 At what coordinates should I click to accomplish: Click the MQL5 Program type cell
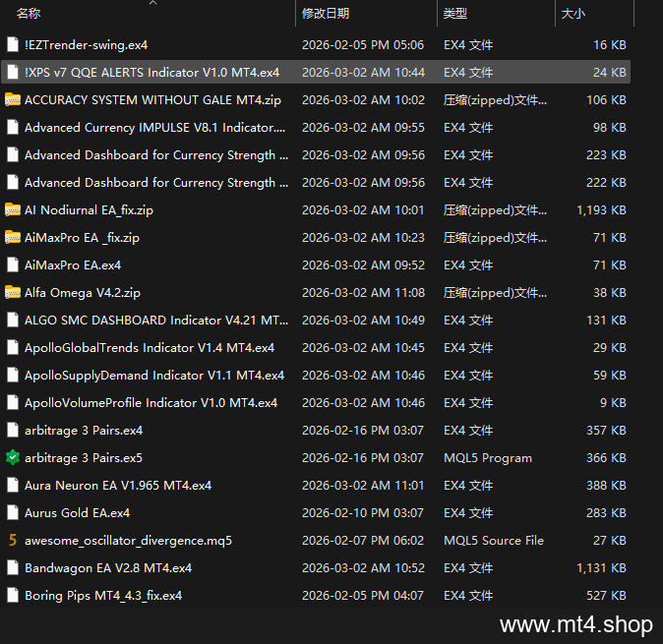tap(488, 457)
